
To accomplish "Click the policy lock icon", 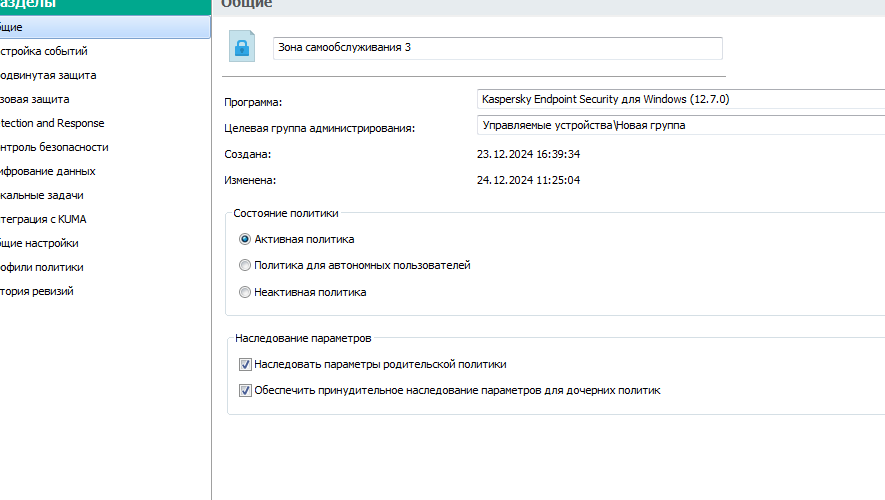I will [x=242, y=46].
